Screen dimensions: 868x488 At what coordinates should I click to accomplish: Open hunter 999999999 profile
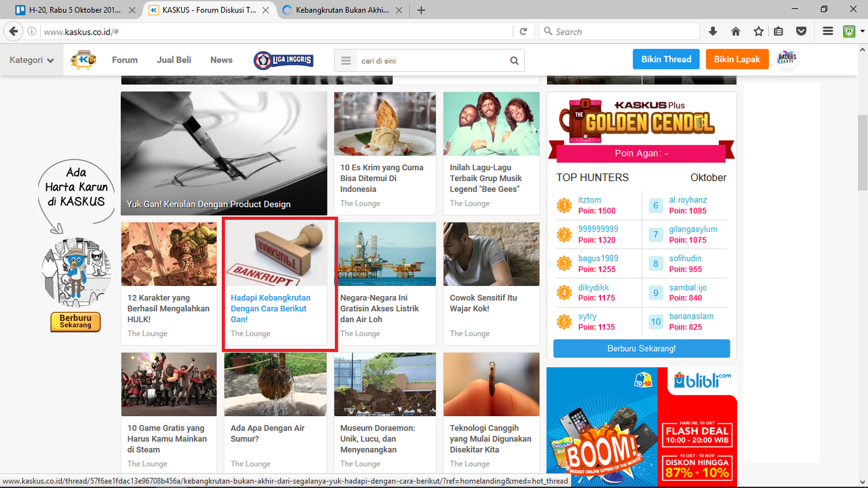tap(598, 229)
